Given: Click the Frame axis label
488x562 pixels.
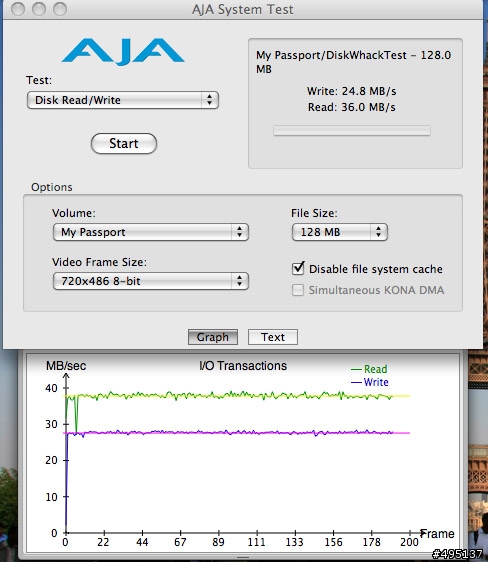Looking at the screenshot, I should [437, 534].
